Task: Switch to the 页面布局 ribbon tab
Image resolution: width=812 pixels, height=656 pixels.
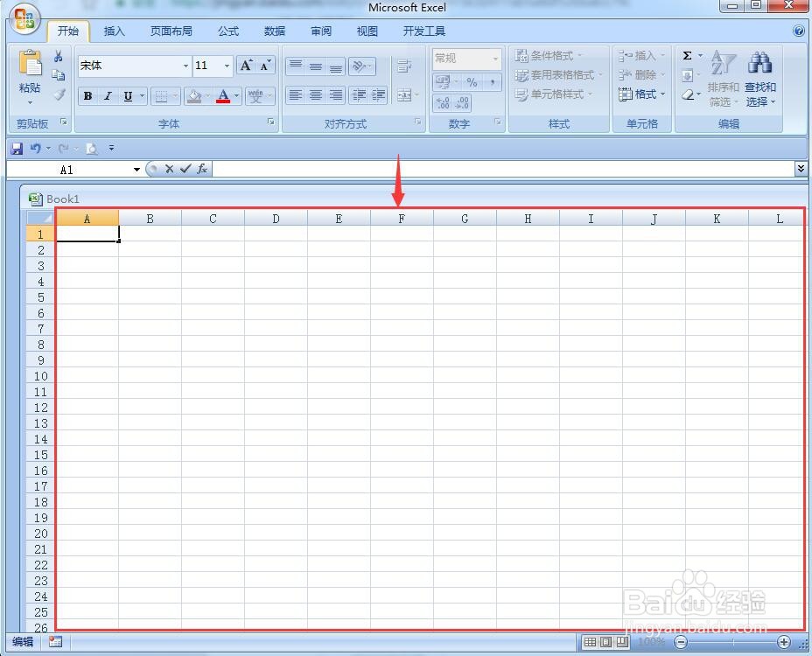Action: click(x=171, y=31)
